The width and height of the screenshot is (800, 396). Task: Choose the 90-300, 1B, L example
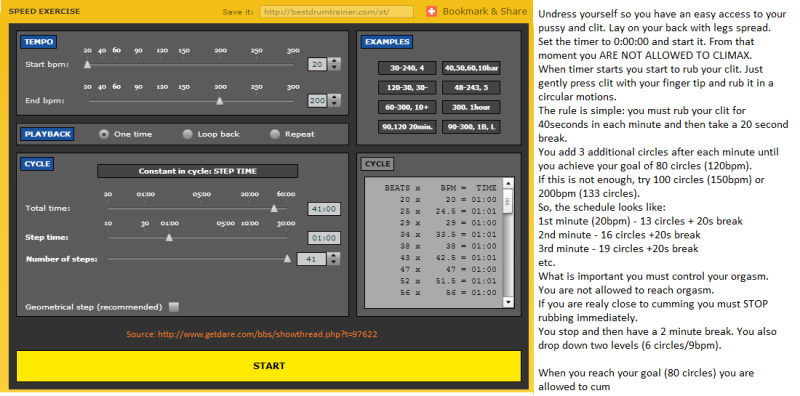point(471,127)
